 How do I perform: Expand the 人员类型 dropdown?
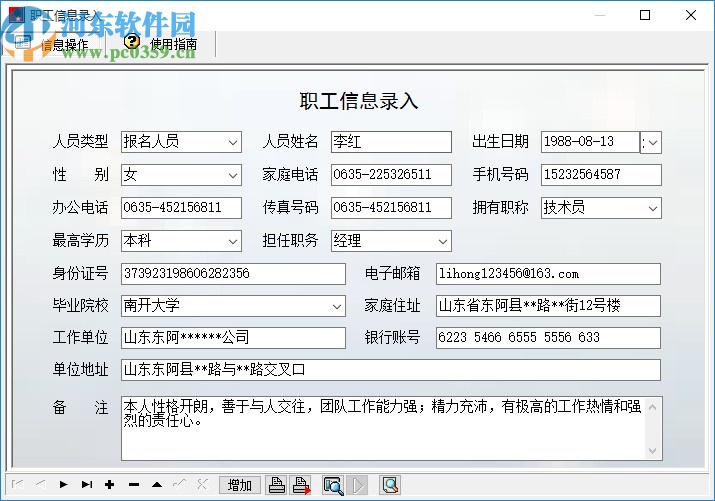coord(233,142)
